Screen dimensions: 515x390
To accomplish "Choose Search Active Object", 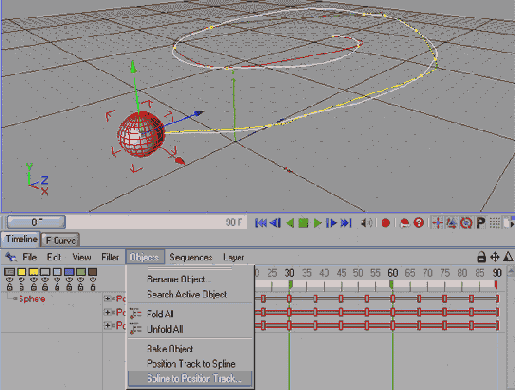I will point(190,294).
